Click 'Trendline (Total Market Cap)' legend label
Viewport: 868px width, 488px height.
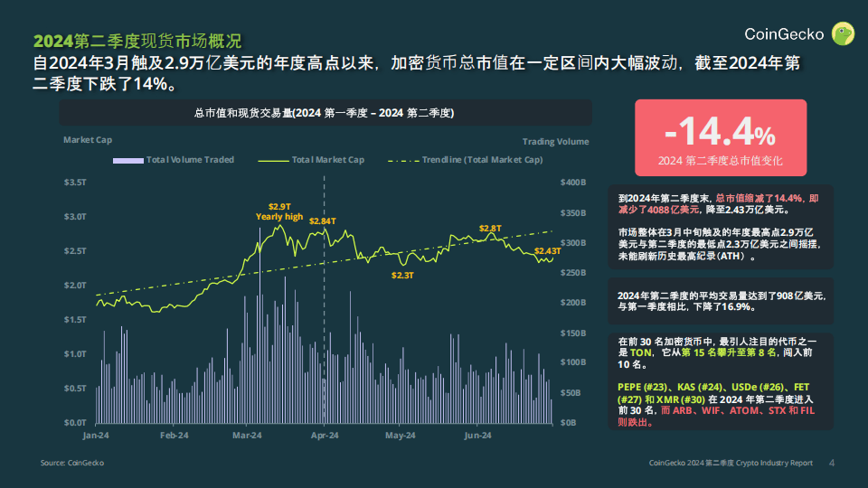[482, 160]
